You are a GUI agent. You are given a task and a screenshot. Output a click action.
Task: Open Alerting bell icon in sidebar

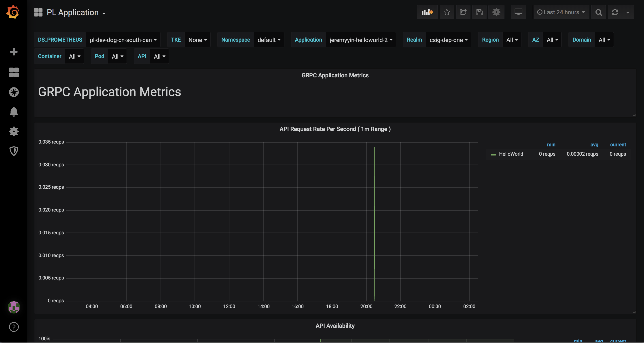[x=14, y=112]
